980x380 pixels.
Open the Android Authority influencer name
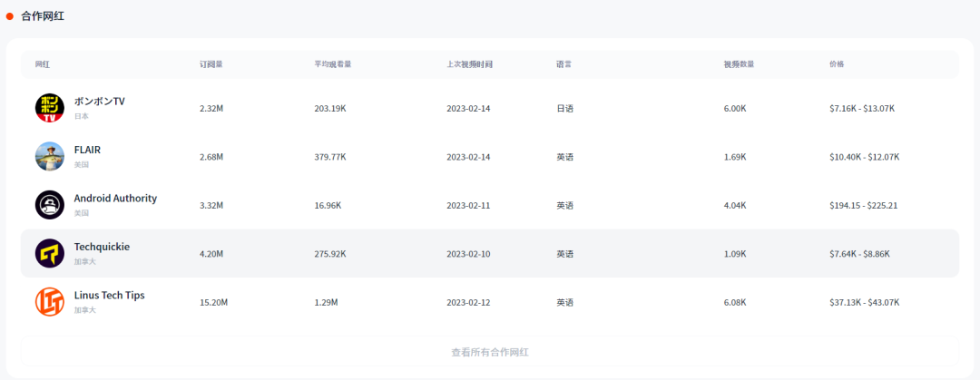115,198
